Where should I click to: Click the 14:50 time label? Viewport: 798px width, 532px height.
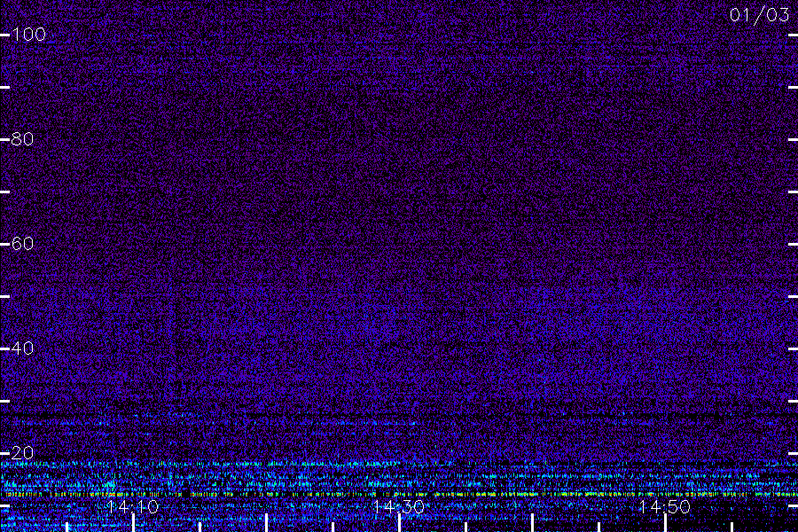pos(665,506)
